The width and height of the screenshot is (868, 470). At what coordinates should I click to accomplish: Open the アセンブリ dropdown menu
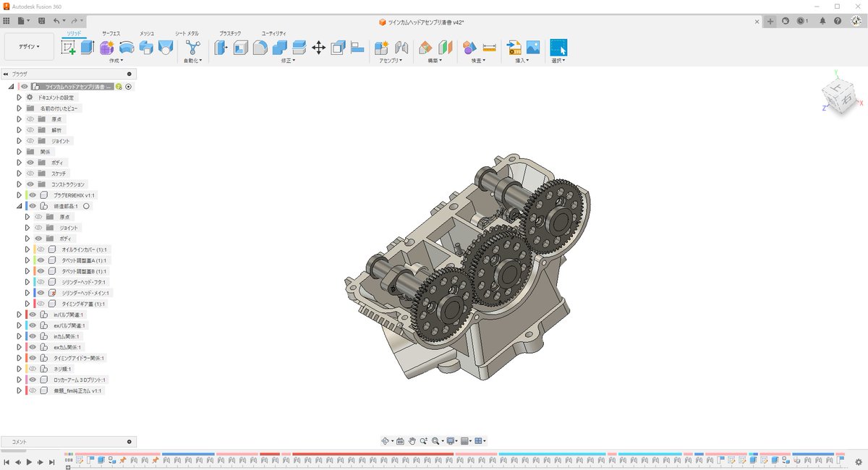pos(391,61)
